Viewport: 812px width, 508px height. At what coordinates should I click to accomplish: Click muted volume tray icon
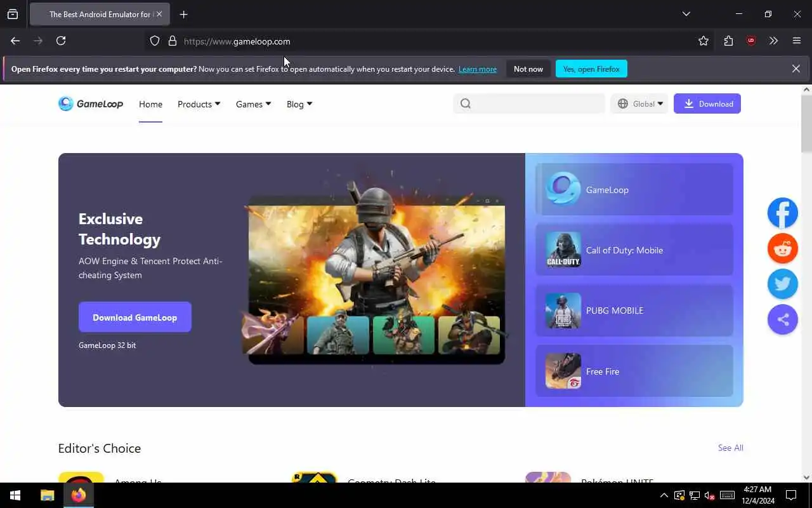710,495
